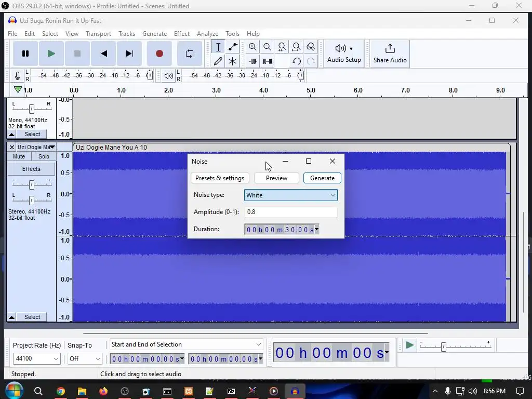This screenshot has width=532, height=399.
Task: Open Chrome from the taskbar
Action: click(x=61, y=391)
